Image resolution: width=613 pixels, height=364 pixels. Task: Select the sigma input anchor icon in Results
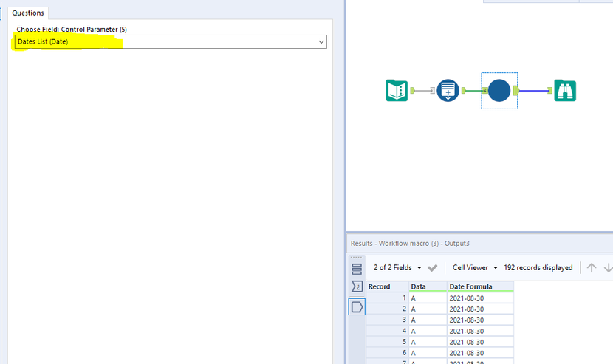pyautogui.click(x=357, y=286)
